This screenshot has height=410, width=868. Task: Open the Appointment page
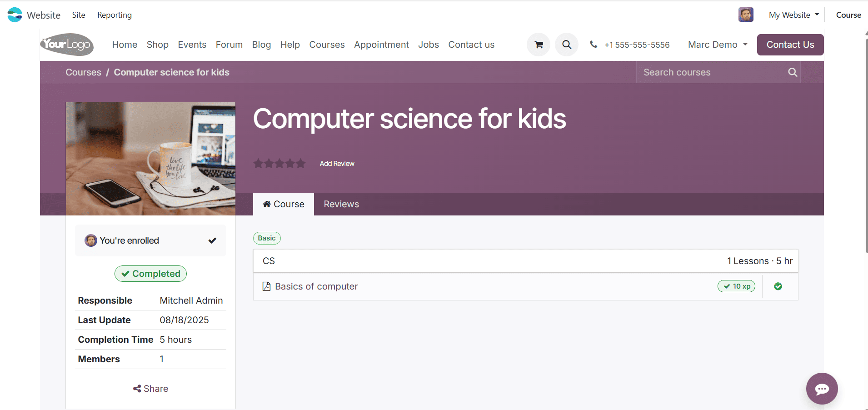point(382,45)
